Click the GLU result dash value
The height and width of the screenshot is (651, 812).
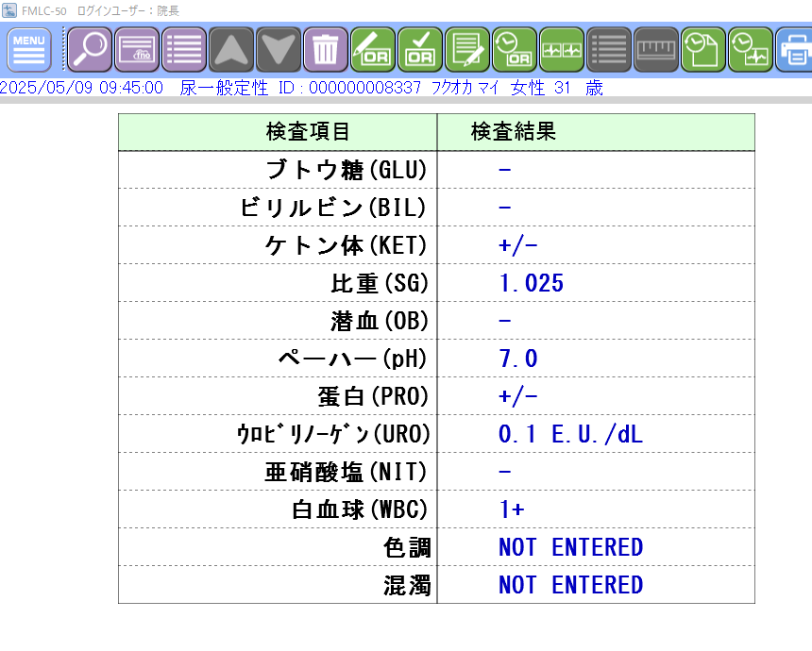point(505,170)
